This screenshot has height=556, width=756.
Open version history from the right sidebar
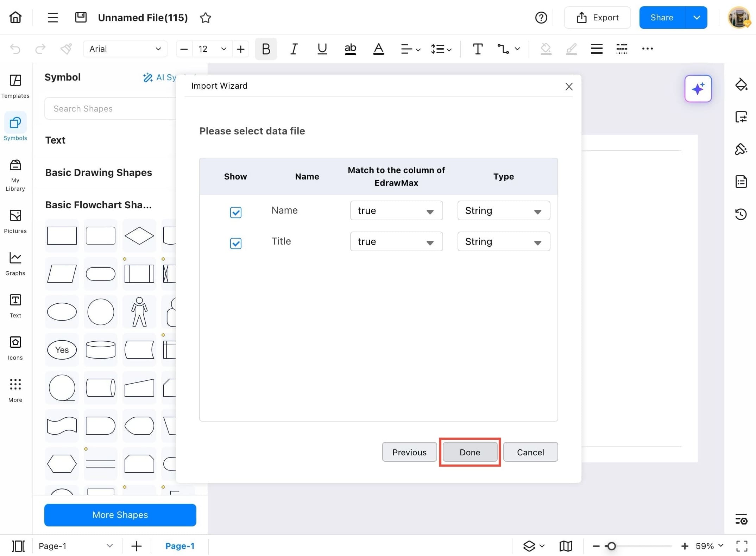pos(741,214)
